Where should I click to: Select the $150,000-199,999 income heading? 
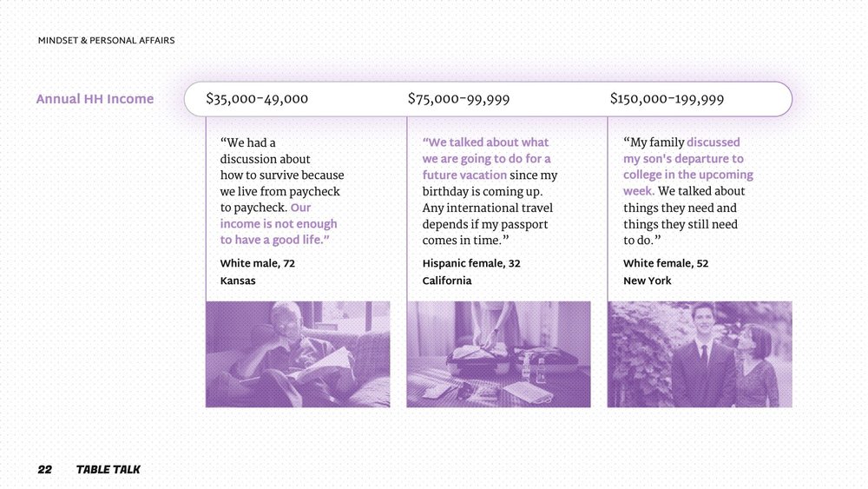(x=667, y=99)
